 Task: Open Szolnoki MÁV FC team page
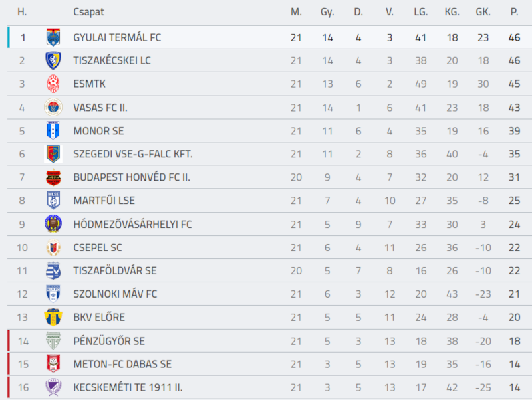click(115, 294)
